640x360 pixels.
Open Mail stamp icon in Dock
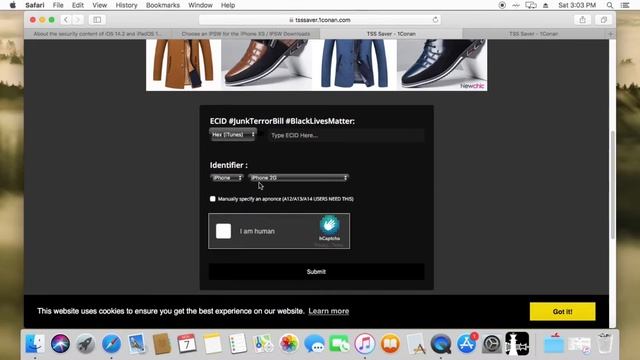point(136,344)
